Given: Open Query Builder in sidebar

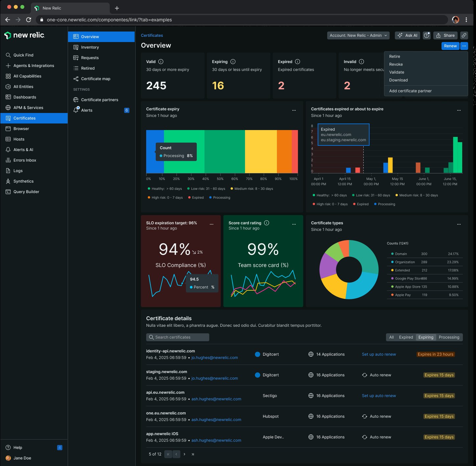Looking at the screenshot, I should pyautogui.click(x=22, y=192).
